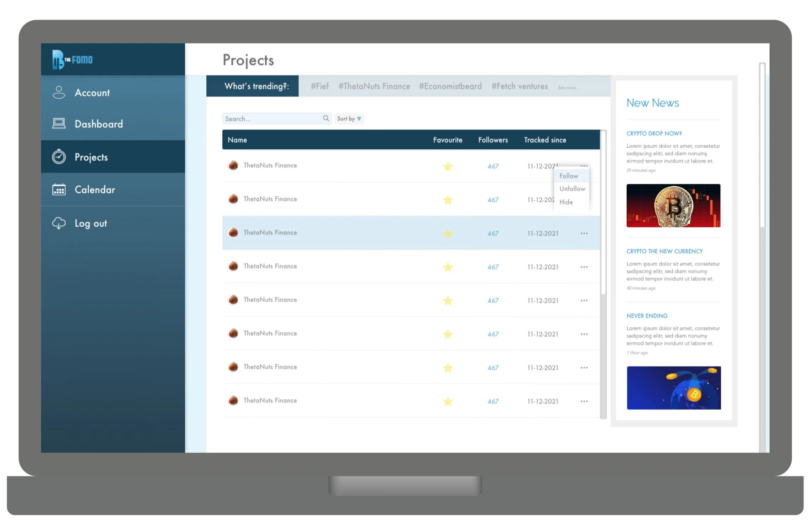Open CRYPTO DROP NOW? news headline

coord(654,133)
